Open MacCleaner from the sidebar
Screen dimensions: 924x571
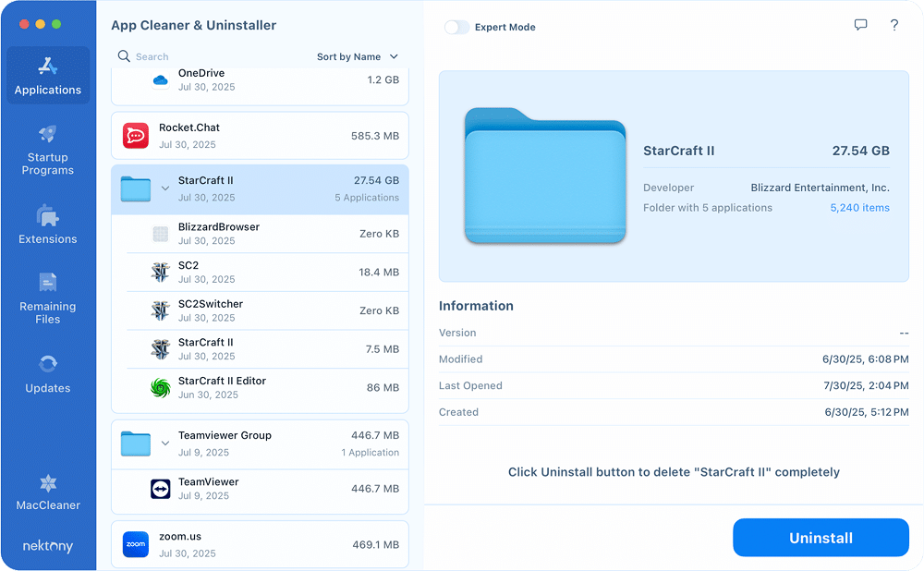[x=48, y=492]
